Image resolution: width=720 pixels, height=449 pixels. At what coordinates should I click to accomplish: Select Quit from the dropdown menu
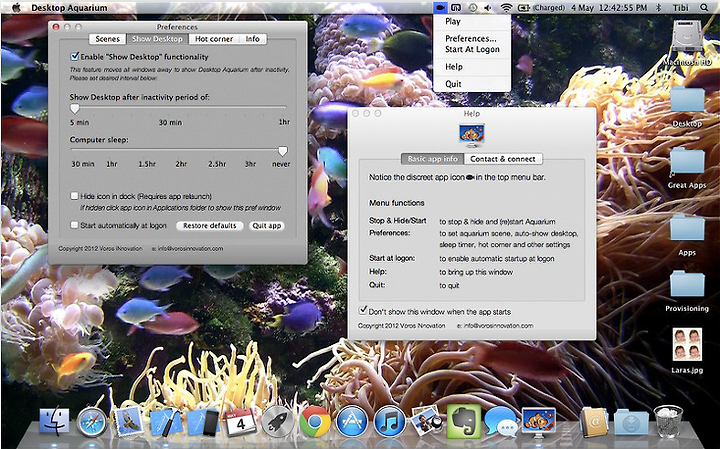(x=472, y=84)
